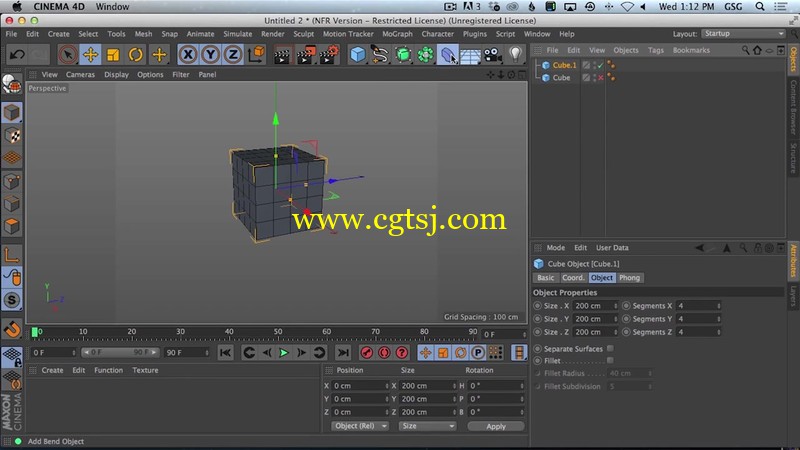Open the File menu
Screen dimensions: 800x450
tap(11, 34)
